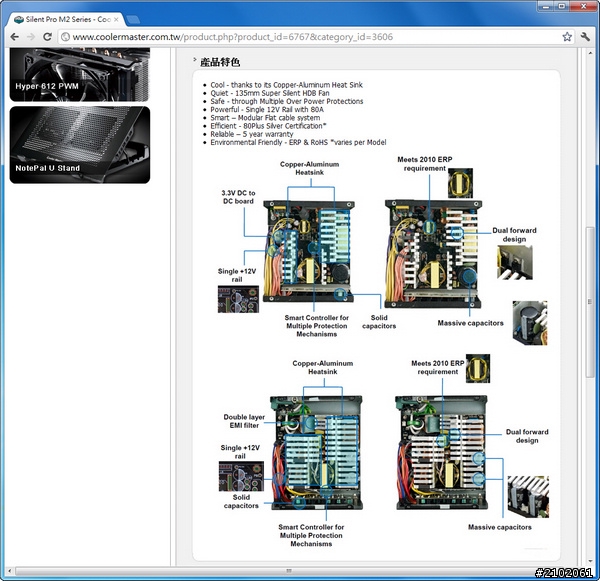The height and width of the screenshot is (581, 600).
Task: Minimize the Chrome window
Action: tap(546, 6)
